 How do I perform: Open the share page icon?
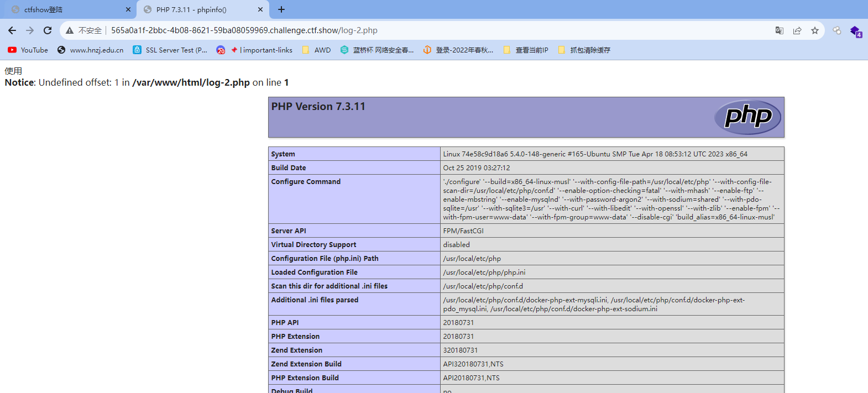tap(797, 30)
